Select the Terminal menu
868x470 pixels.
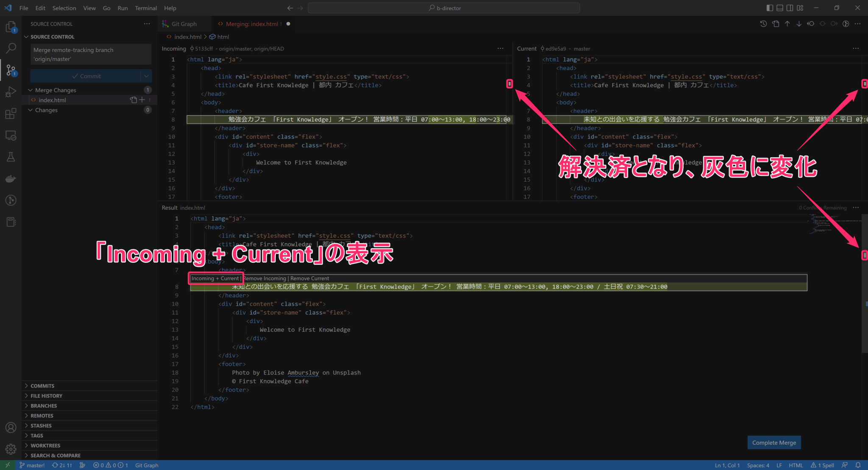[146, 8]
